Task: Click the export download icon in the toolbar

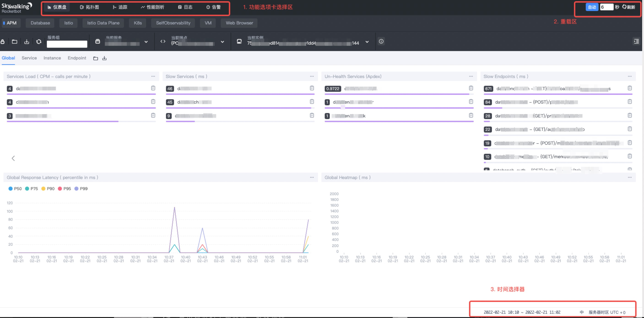Action: [x=27, y=42]
